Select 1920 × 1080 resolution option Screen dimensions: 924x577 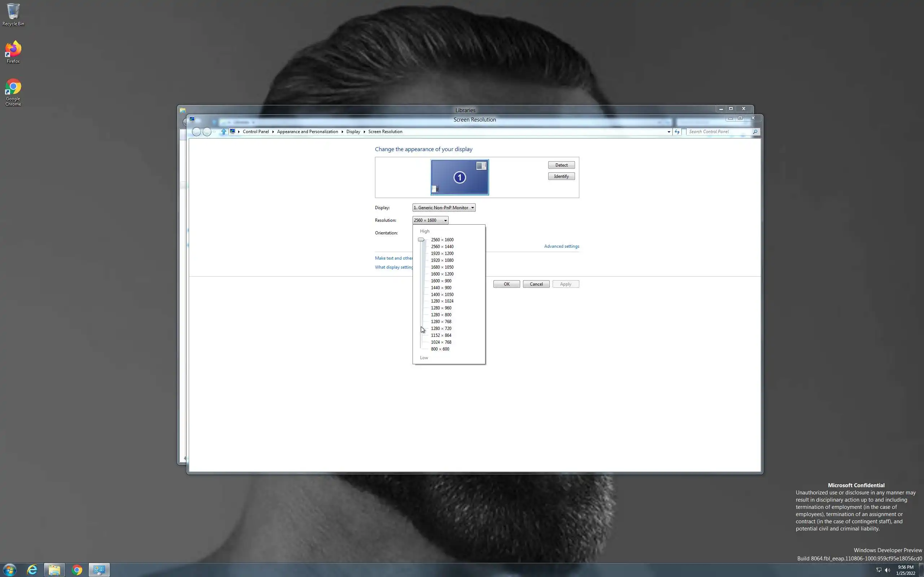tap(442, 260)
